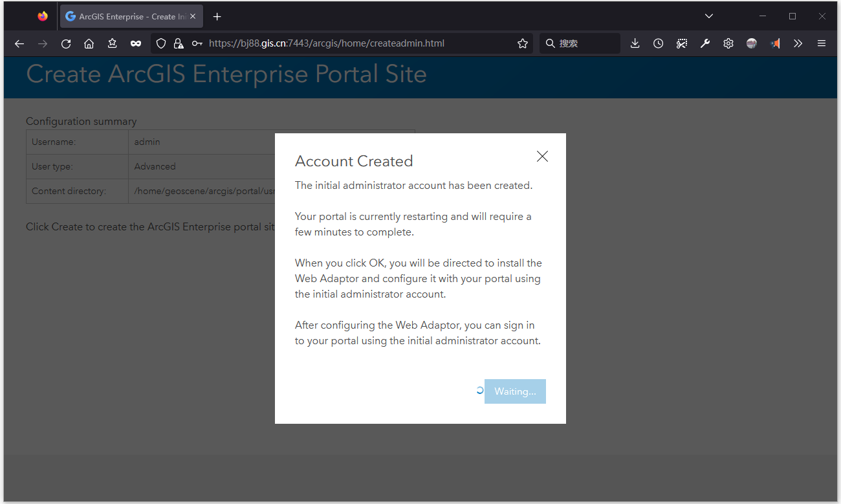841x504 pixels.
Task: Click the content directory path value
Action: click(204, 191)
